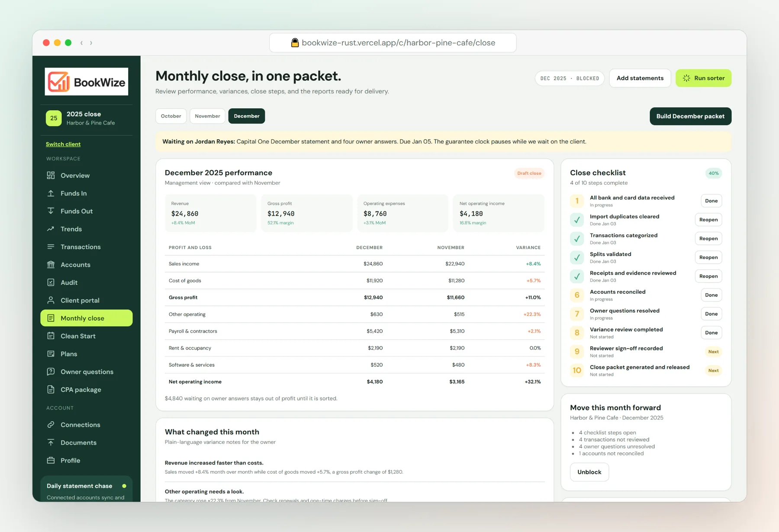Reopen Import duplicates cleared step
This screenshot has width=779, height=532.
pos(708,220)
